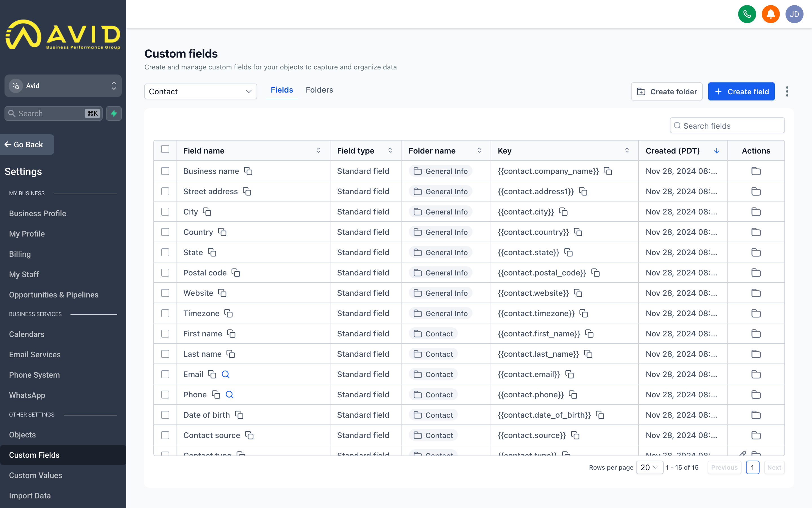The height and width of the screenshot is (508, 812).
Task: Open Custom Values settings
Action: [36, 476]
